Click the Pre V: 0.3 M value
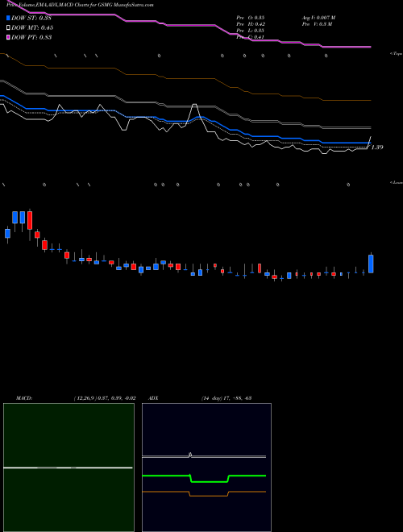 [317, 24]
